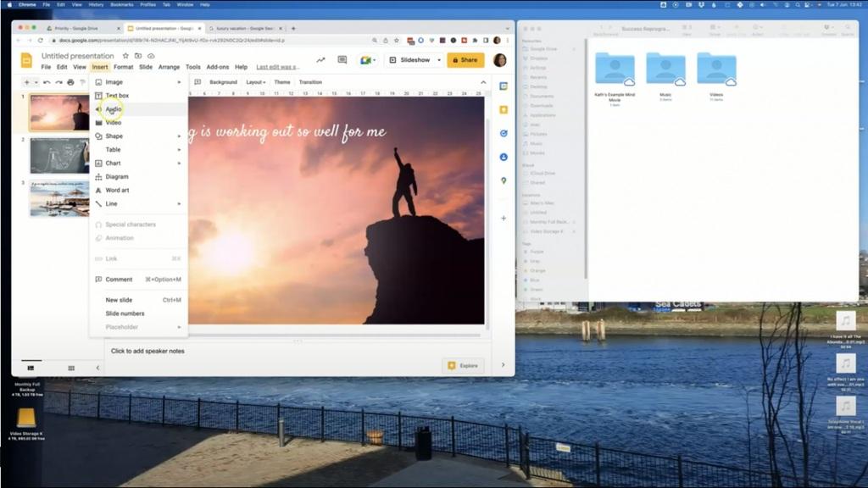This screenshot has height=488, width=868.
Task: Open the Slide menu
Action: click(146, 67)
